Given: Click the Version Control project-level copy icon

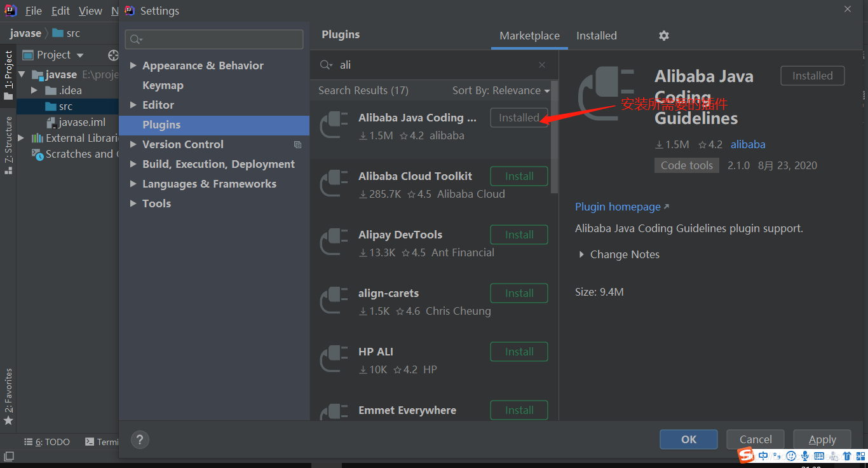Looking at the screenshot, I should tap(297, 145).
